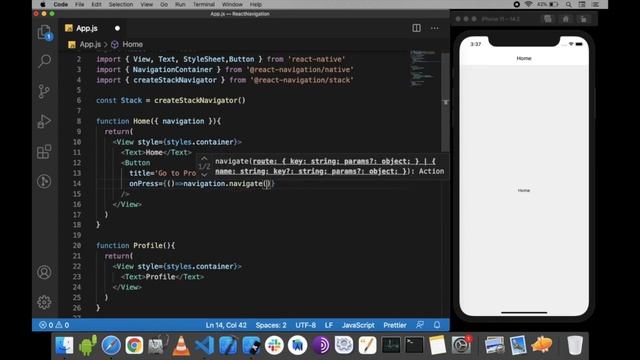Image resolution: width=640 pixels, height=360 pixels.
Task: Open the Manage gear icon
Action: click(x=44, y=302)
